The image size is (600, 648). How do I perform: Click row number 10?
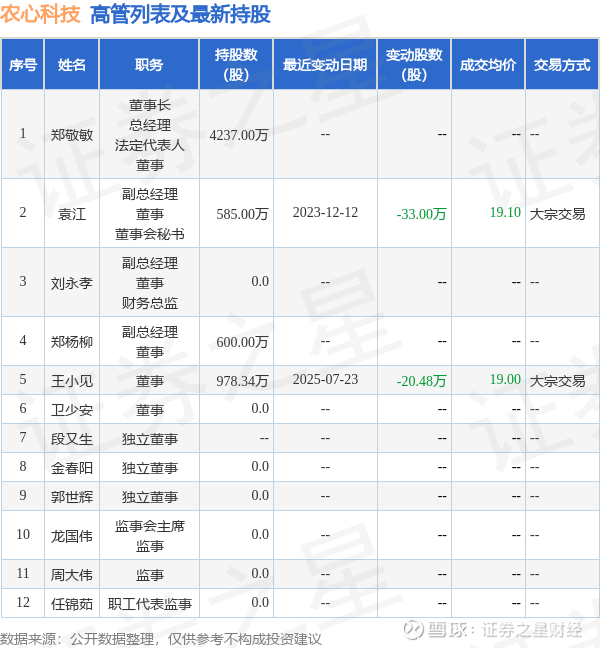click(x=23, y=534)
